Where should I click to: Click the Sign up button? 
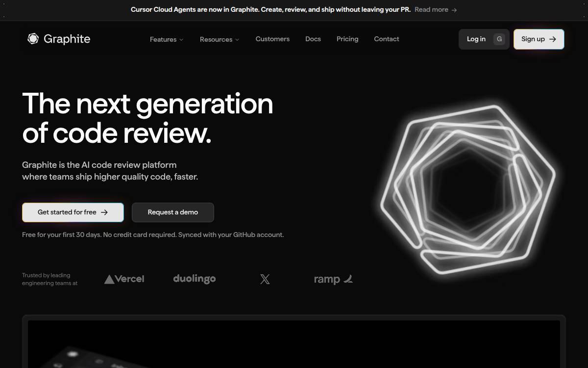pyautogui.click(x=539, y=39)
